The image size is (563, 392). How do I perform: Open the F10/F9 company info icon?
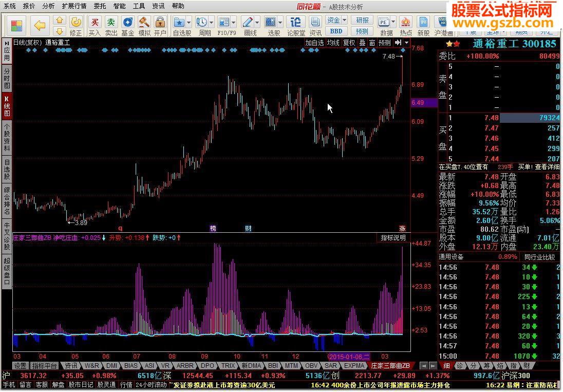click(x=223, y=22)
